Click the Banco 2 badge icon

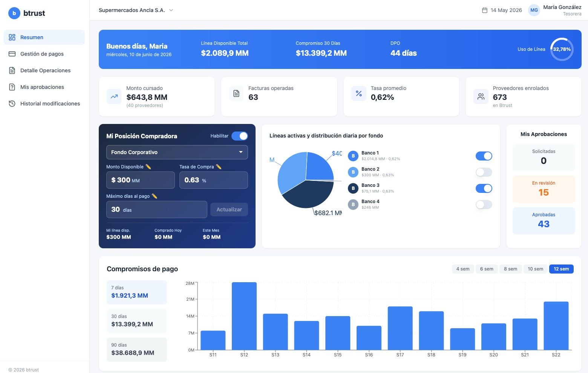pyautogui.click(x=353, y=172)
